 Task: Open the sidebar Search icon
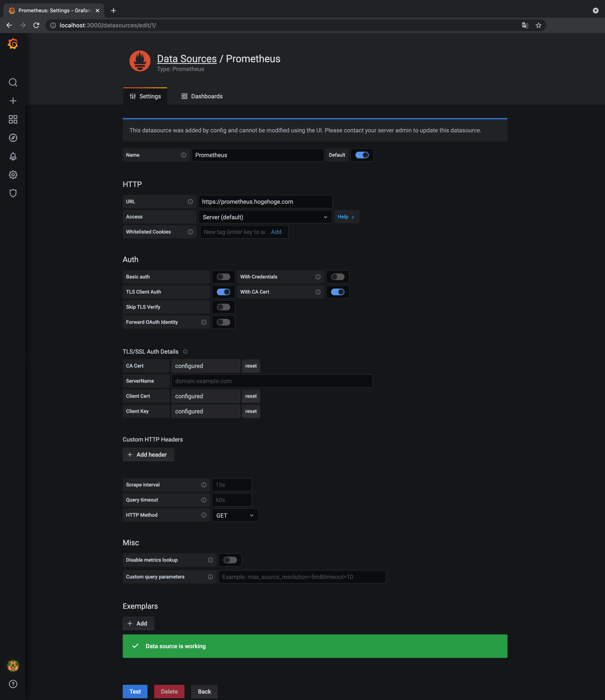tap(13, 82)
